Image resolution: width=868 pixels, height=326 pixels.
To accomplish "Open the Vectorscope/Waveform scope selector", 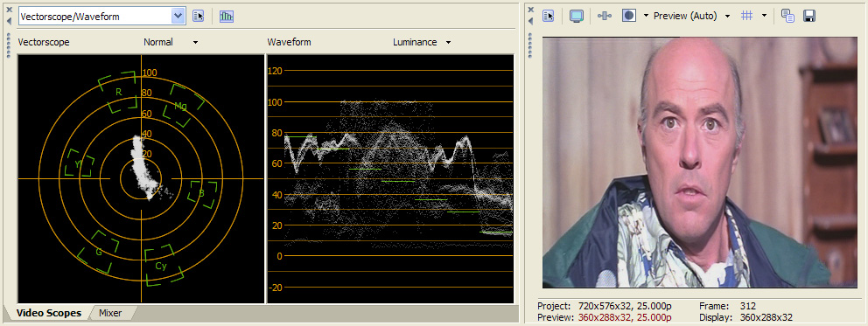I will tap(101, 17).
